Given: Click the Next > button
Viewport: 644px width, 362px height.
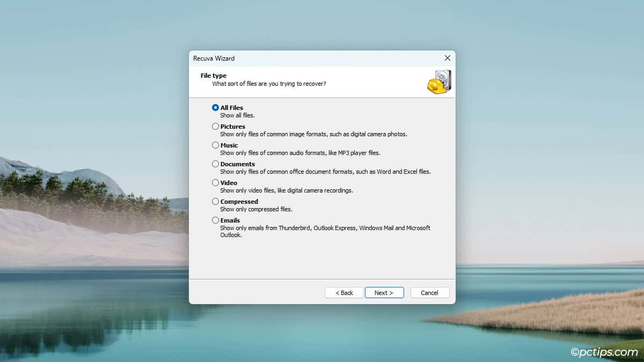Looking at the screenshot, I should (384, 293).
